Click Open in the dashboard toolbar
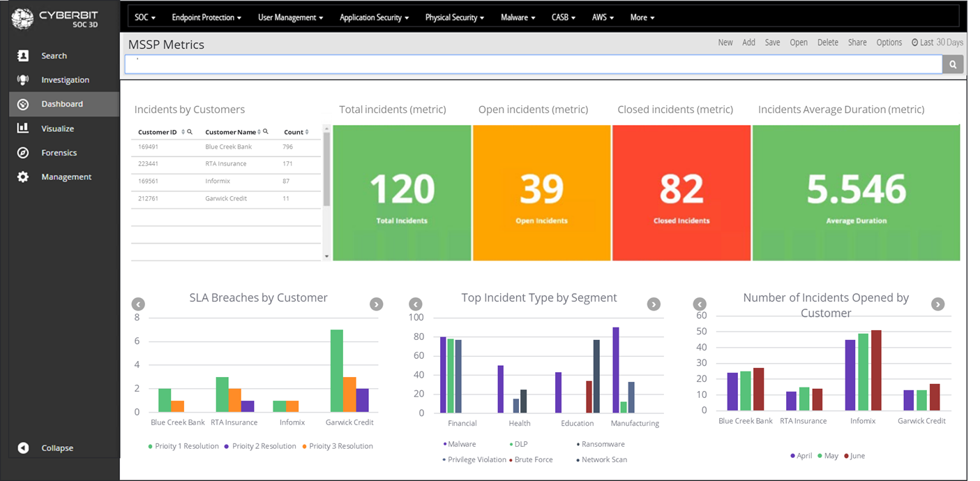This screenshot has height=481, width=980. coord(799,43)
